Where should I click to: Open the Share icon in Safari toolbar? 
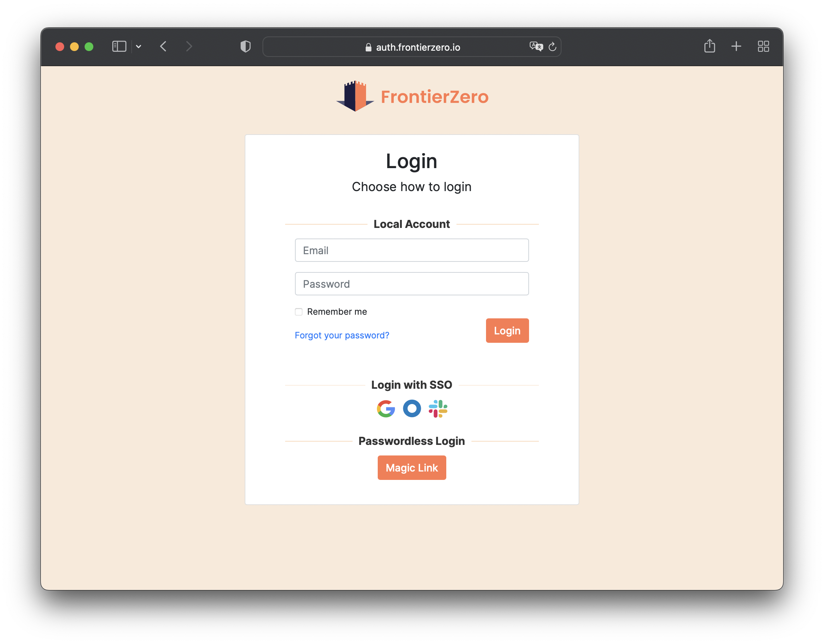point(709,46)
